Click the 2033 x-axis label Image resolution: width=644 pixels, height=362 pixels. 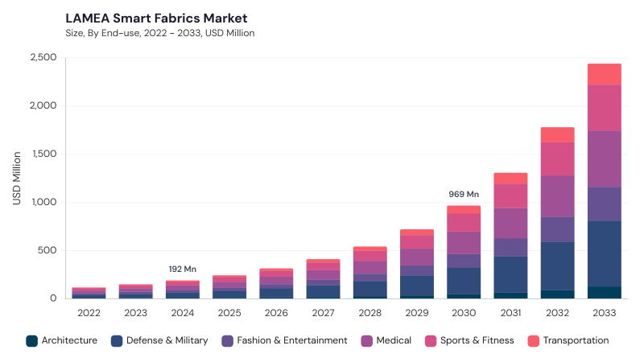coord(605,313)
